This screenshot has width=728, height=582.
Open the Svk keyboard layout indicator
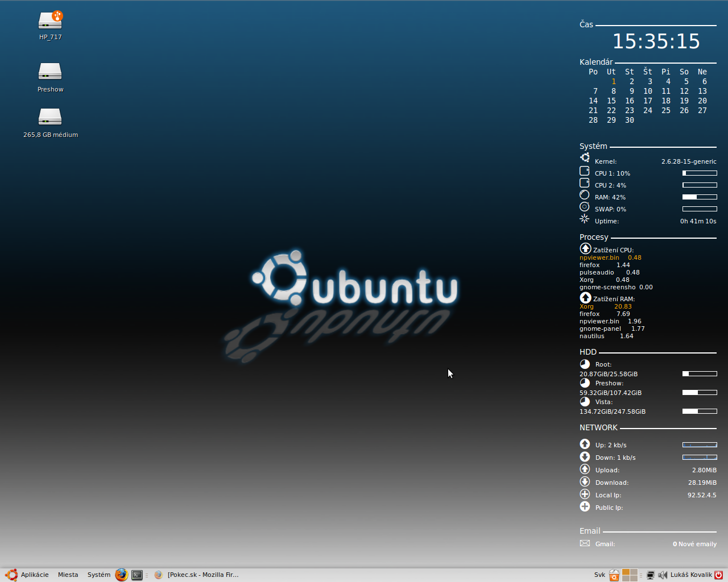click(599, 575)
